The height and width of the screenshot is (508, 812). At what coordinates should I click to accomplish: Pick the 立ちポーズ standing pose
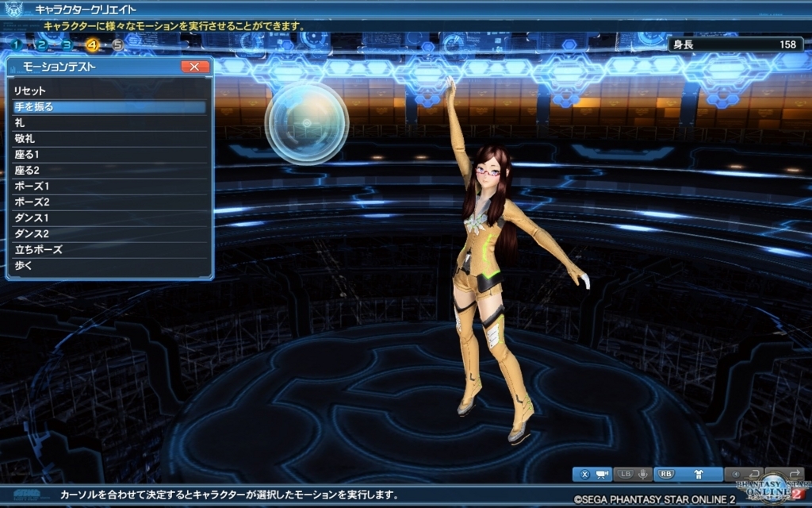point(109,249)
